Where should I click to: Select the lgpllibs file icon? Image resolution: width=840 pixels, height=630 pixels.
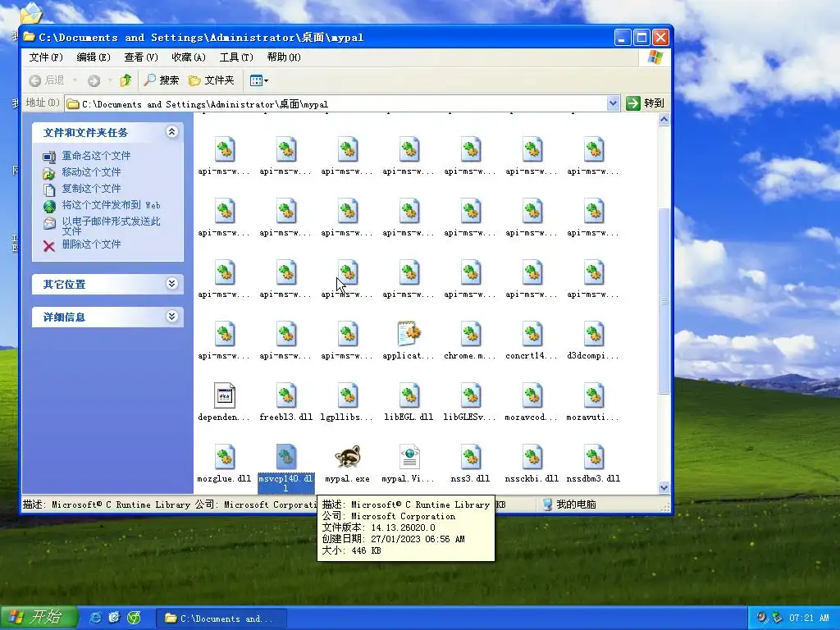point(348,395)
